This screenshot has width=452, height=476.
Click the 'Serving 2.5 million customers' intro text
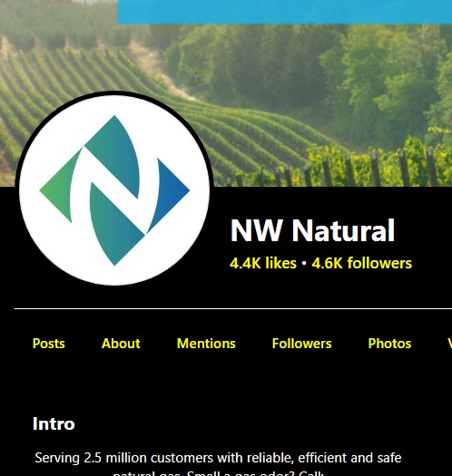pos(218,458)
